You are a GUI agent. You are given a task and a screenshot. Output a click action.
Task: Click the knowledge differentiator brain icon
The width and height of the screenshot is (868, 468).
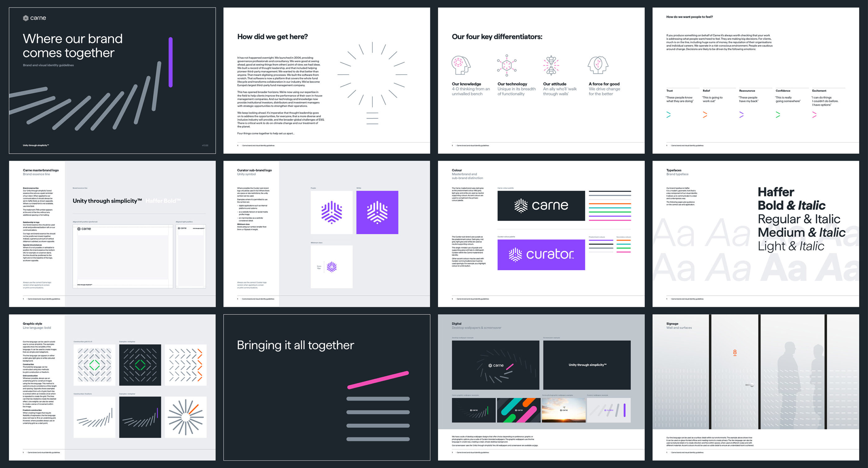coord(462,62)
